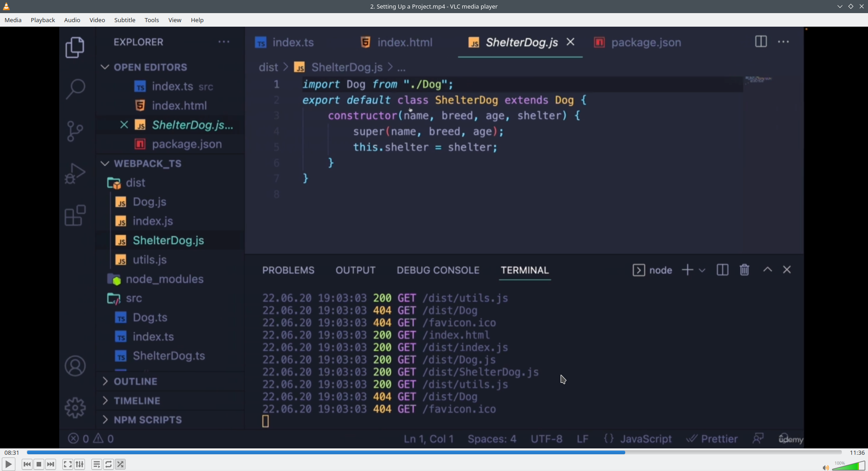Open the Audio menu
The width and height of the screenshot is (868, 471).
tap(72, 20)
